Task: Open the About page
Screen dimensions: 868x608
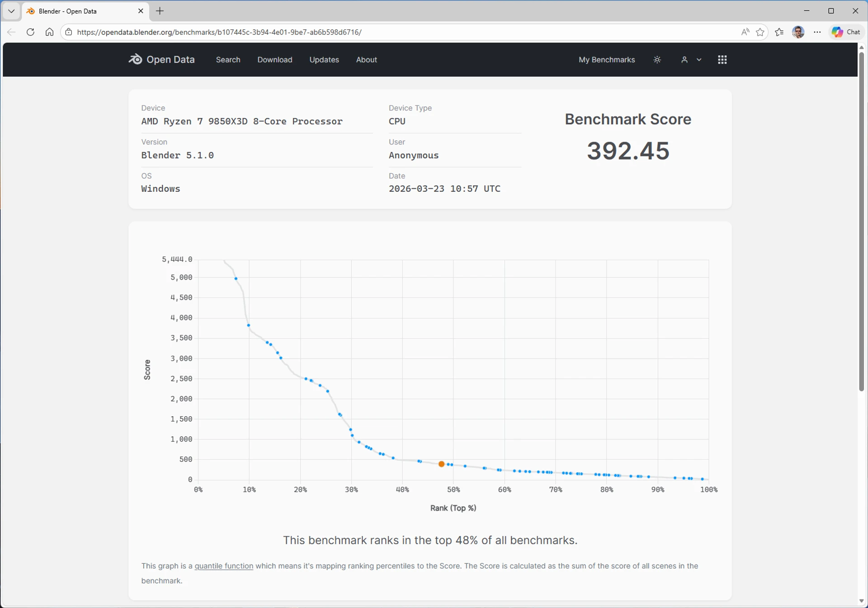Action: [366, 60]
